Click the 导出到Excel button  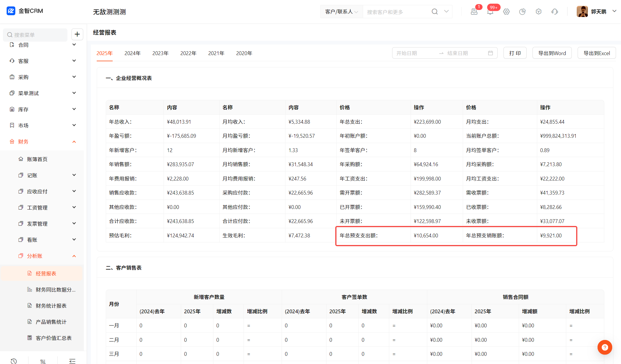[596, 53]
